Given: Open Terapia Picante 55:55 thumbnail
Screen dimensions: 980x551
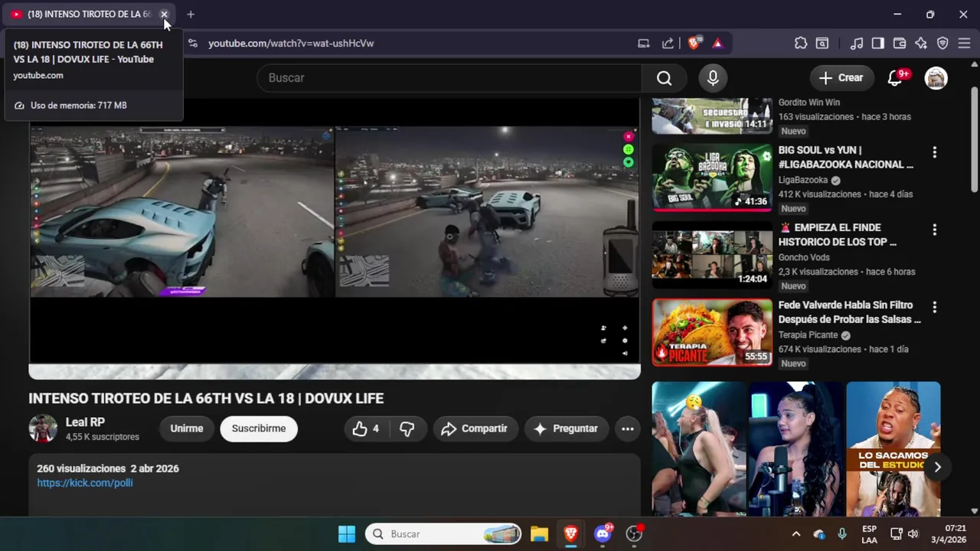Looking at the screenshot, I should pos(712,332).
